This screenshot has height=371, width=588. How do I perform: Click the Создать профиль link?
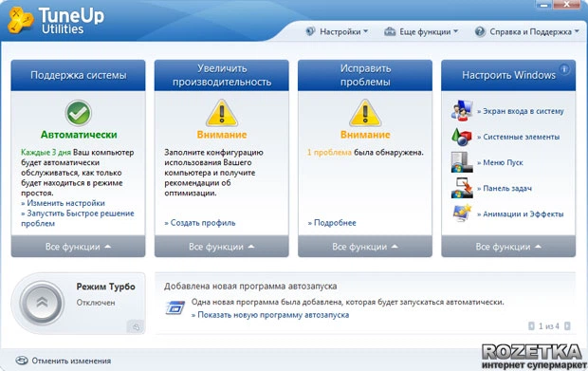tap(200, 222)
